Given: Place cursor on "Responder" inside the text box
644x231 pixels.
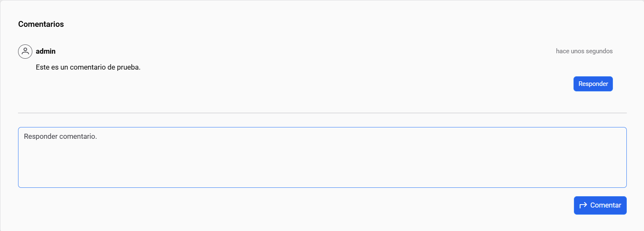Looking at the screenshot, I should (x=41, y=137).
